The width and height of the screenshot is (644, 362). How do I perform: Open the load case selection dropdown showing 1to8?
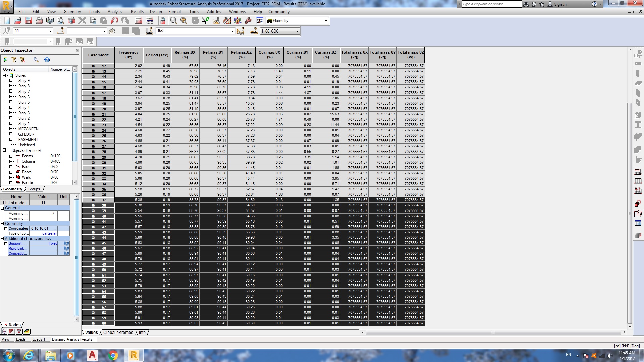(233, 31)
